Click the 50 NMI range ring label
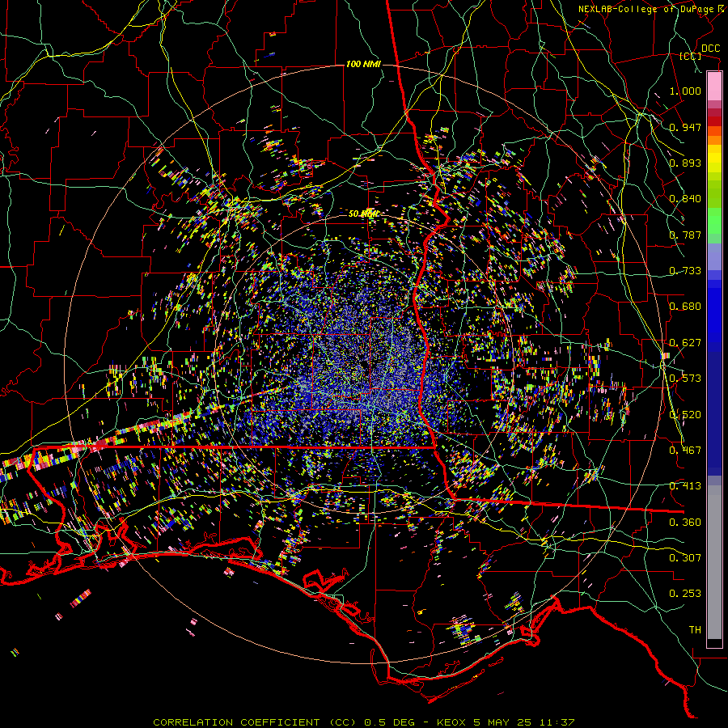The height and width of the screenshot is (728, 728). 364,214
